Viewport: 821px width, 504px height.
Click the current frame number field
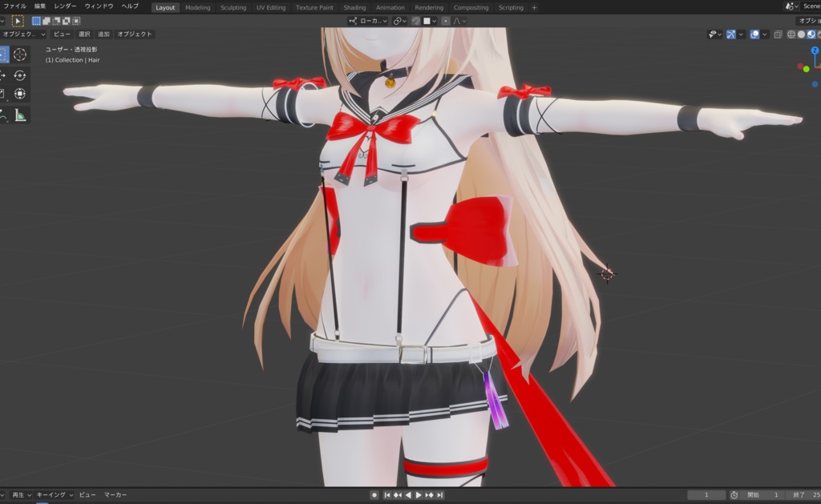pyautogui.click(x=706, y=494)
